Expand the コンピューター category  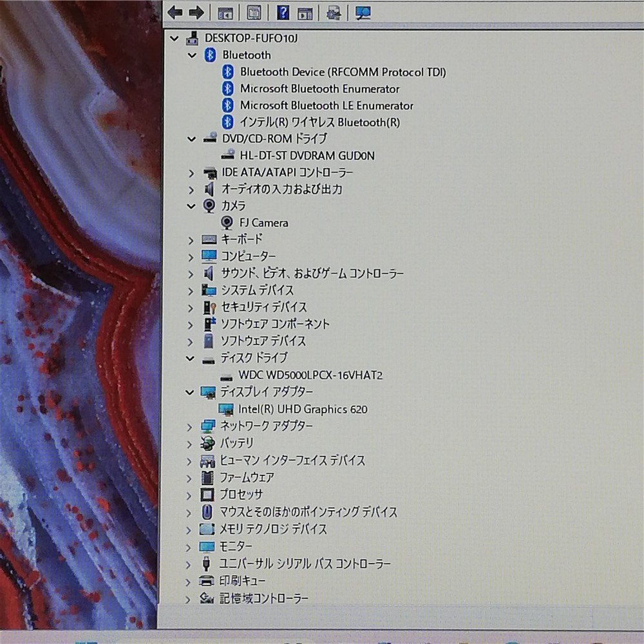pos(191,257)
